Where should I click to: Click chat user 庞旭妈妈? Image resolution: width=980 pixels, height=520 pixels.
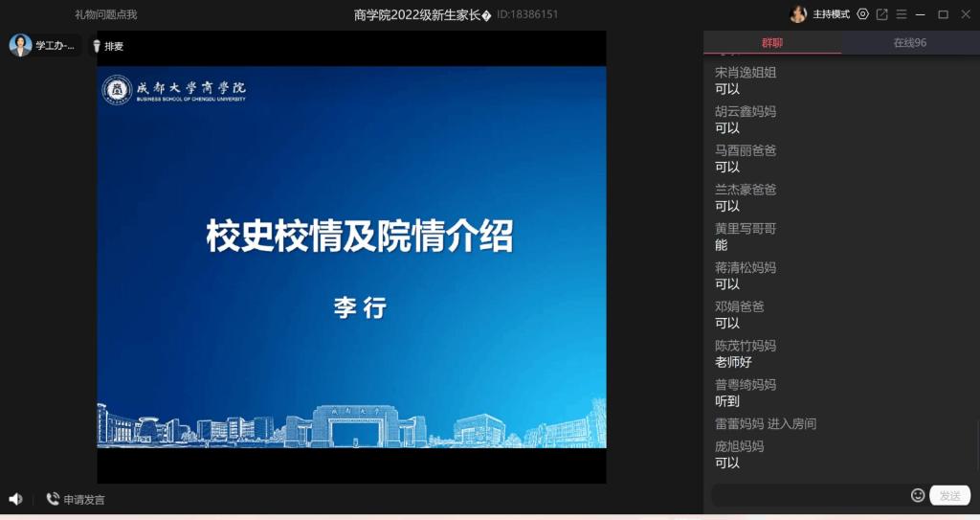(x=740, y=446)
